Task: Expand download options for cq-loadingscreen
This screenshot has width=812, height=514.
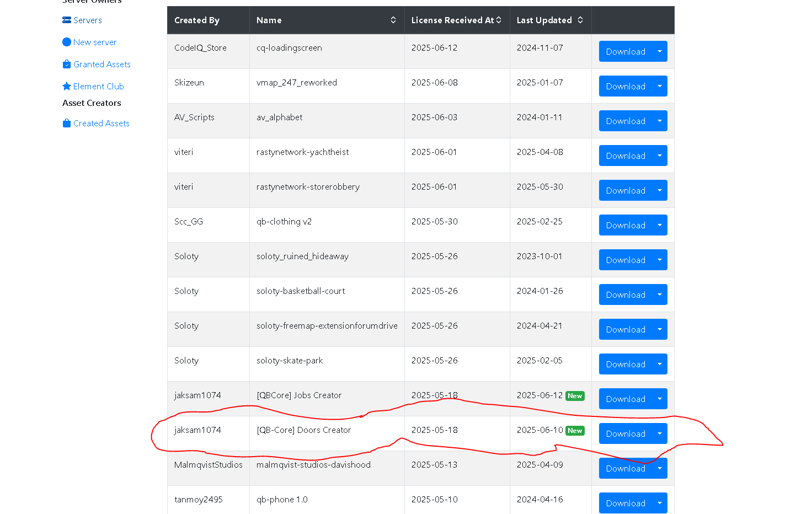Action: point(660,51)
